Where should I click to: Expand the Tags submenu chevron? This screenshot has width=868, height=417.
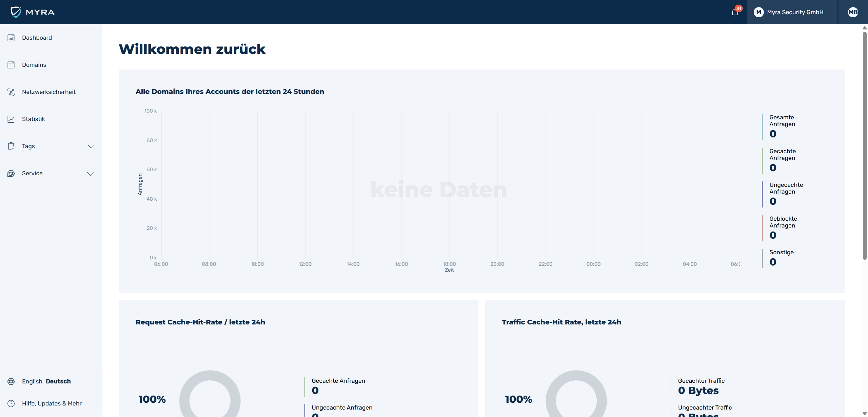[x=91, y=146]
